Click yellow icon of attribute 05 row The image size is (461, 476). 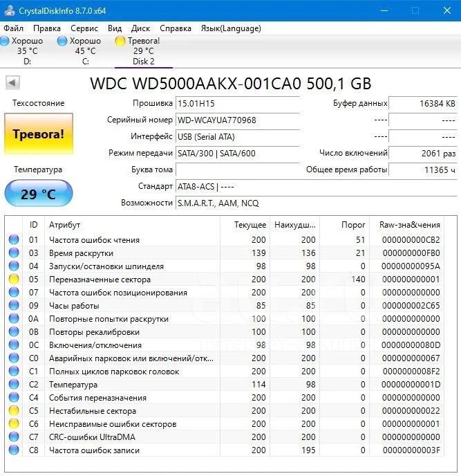pyautogui.click(x=14, y=279)
